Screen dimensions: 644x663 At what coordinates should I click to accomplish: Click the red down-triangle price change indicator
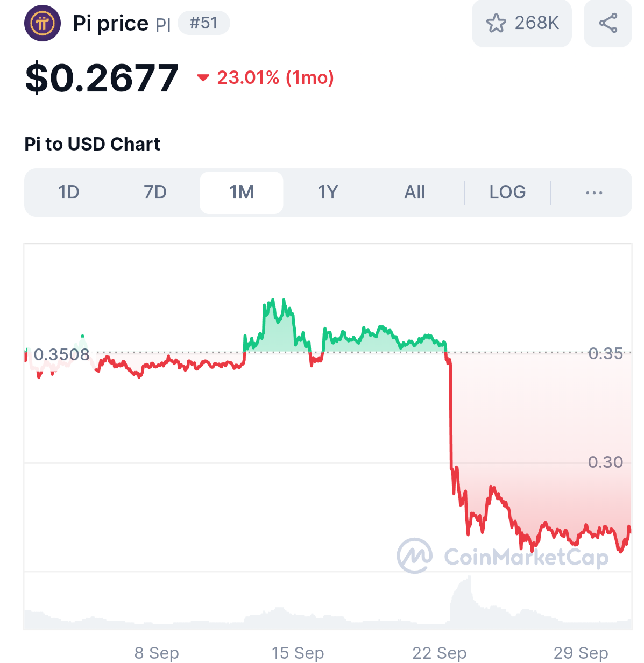(x=203, y=78)
